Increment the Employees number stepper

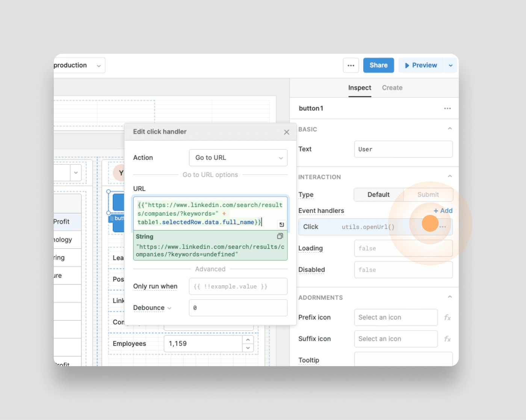(x=248, y=340)
